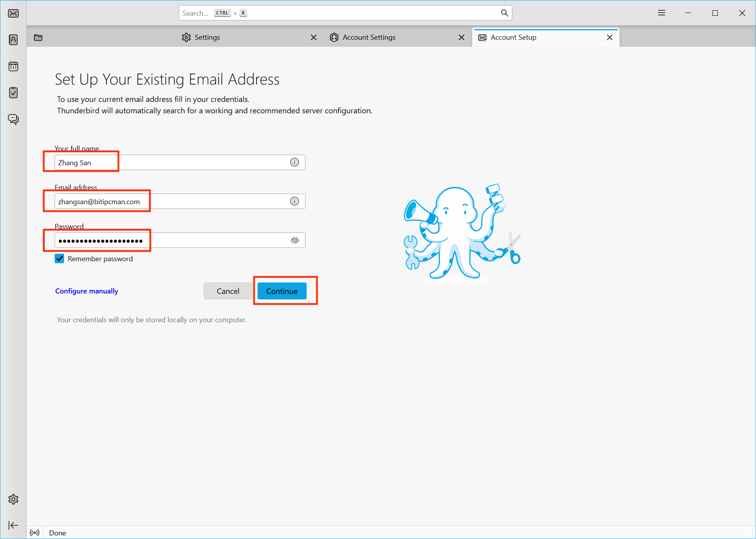Click the Continue button
This screenshot has height=539, width=756.
point(282,291)
